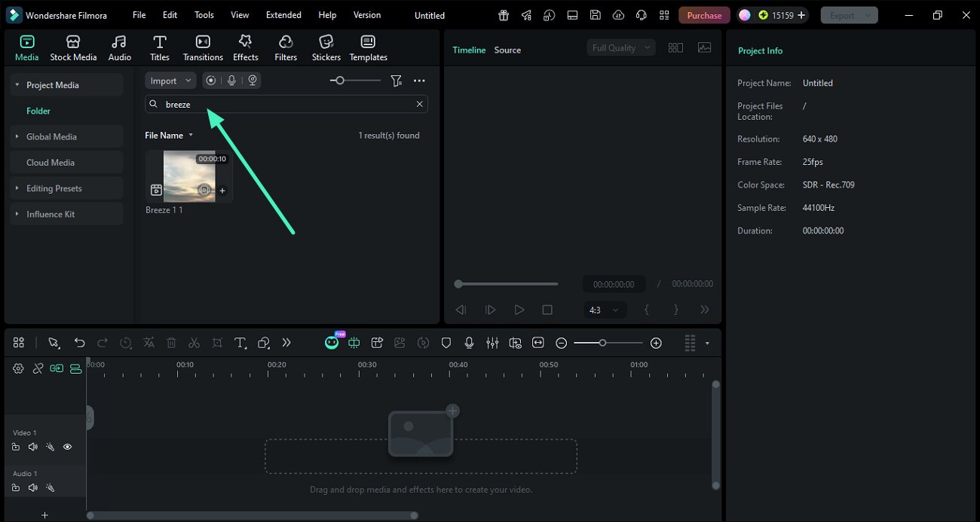Open the Stickers tab
The height and width of the screenshot is (522, 980).
point(326,48)
